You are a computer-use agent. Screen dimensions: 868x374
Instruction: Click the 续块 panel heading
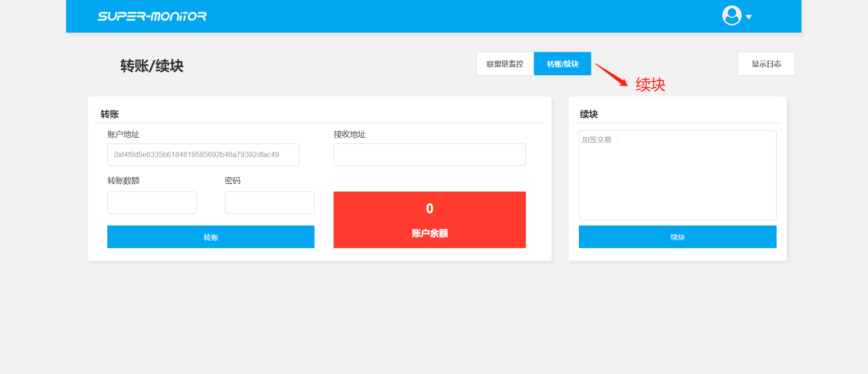[589, 114]
